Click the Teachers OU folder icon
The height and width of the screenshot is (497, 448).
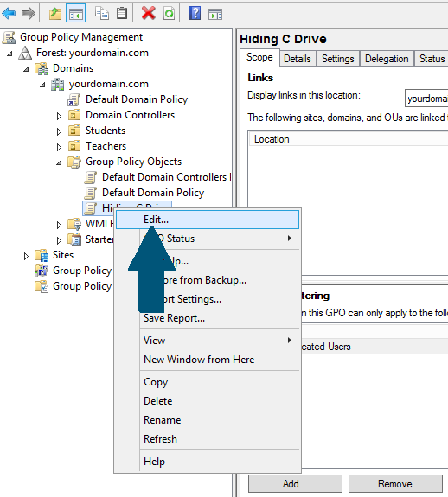click(74, 146)
